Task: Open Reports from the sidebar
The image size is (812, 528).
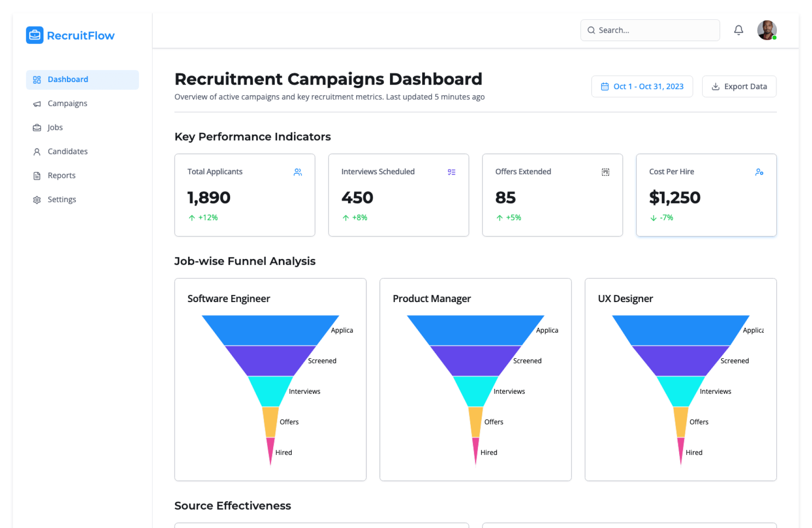Action: 61,176
